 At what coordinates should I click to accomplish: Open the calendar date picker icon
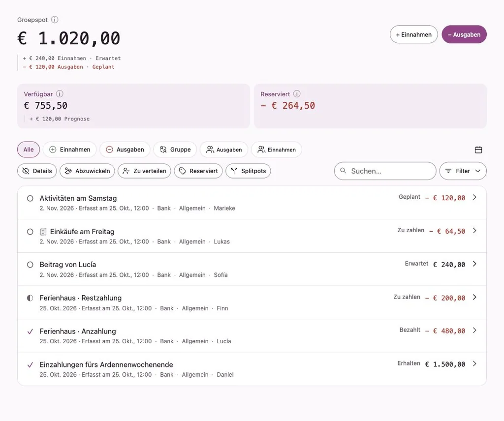pyautogui.click(x=478, y=150)
